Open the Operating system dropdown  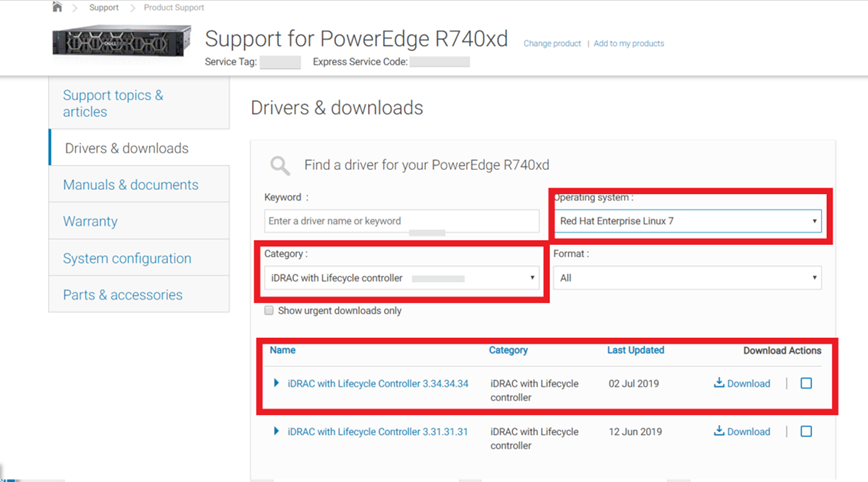point(688,221)
